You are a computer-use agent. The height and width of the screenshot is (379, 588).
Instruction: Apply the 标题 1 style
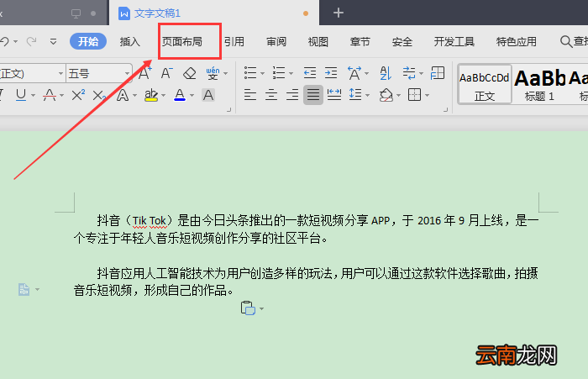pos(539,84)
